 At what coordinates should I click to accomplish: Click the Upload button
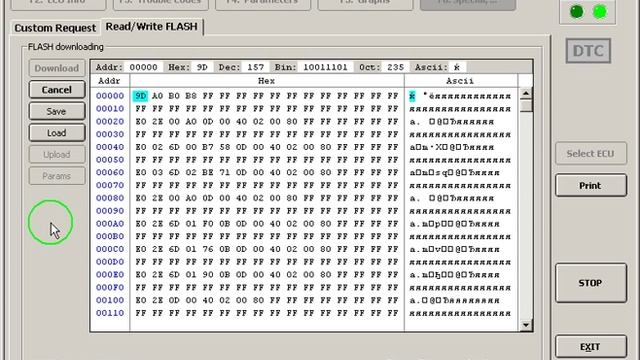(x=57, y=155)
